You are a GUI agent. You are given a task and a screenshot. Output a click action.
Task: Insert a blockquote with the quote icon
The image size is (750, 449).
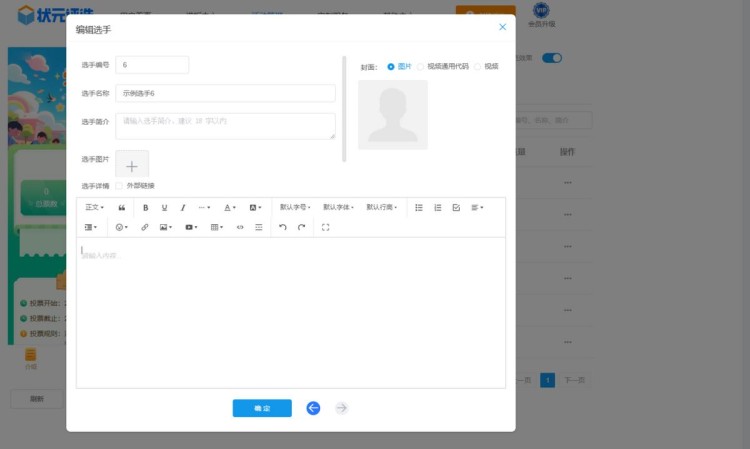[x=122, y=208]
